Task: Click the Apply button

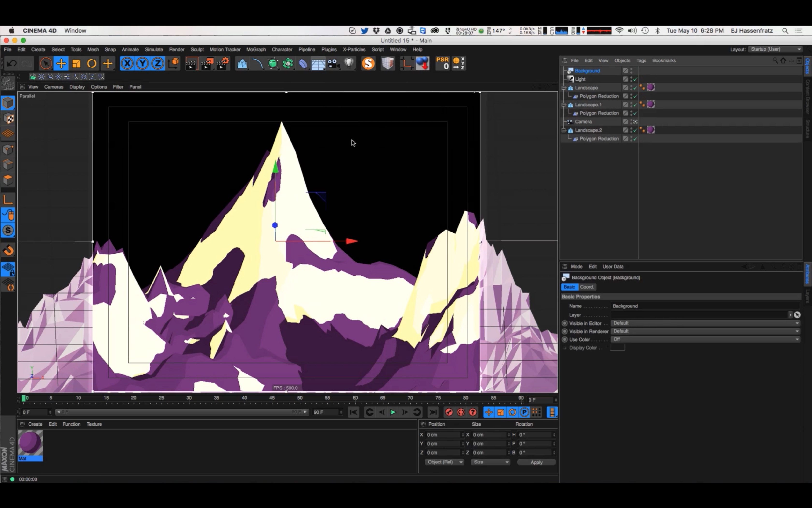Action: [x=536, y=462]
